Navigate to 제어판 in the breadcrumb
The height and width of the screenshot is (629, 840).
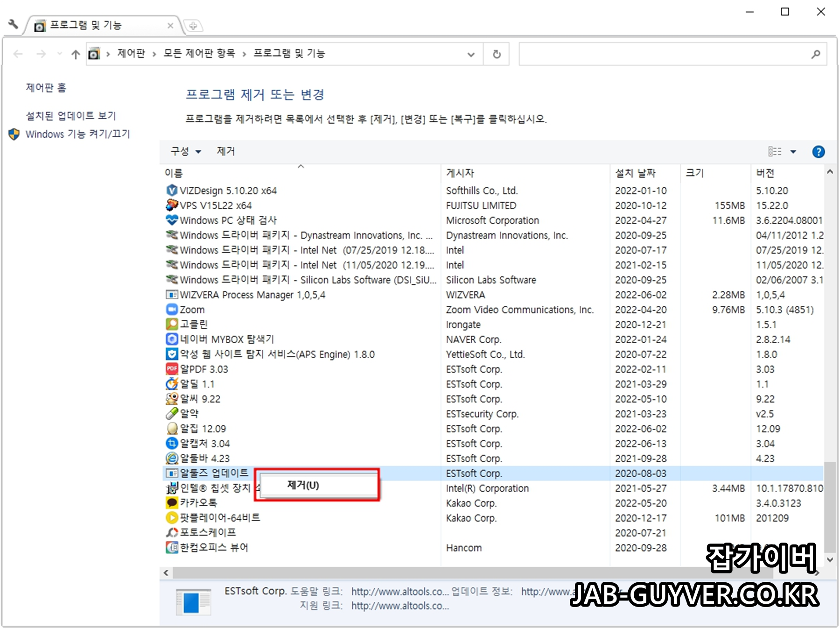pos(131,54)
